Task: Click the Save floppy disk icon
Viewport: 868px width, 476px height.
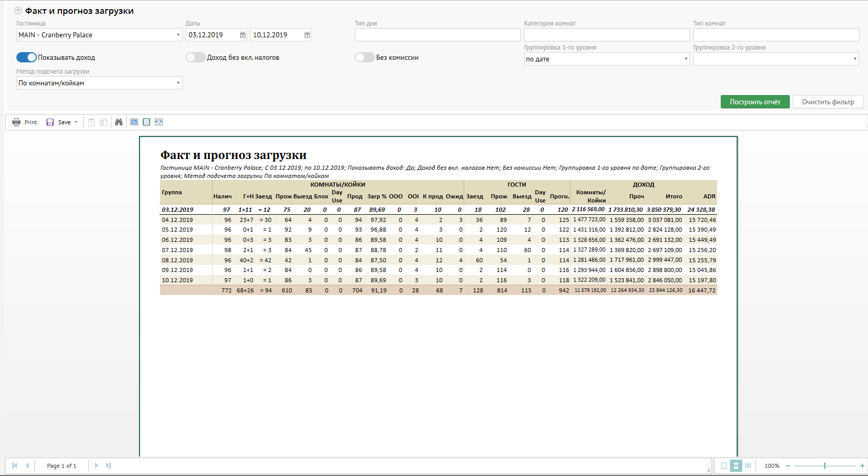Action: [x=50, y=122]
